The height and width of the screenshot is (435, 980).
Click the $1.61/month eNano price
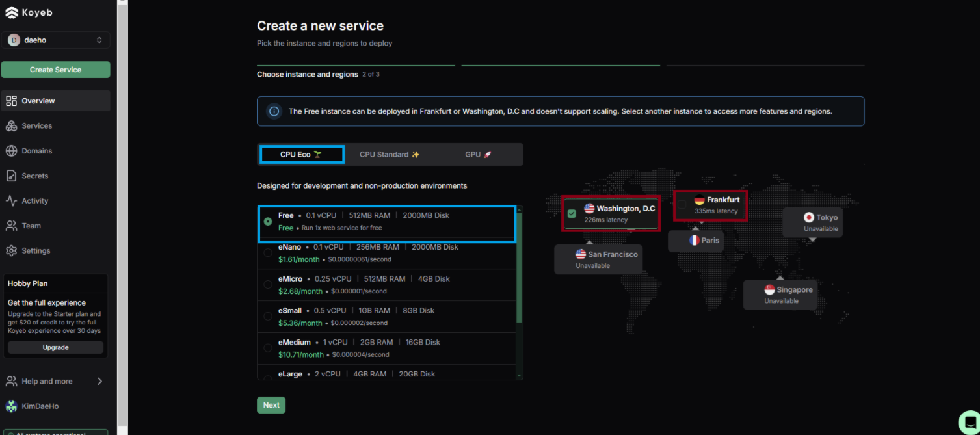pos(299,259)
